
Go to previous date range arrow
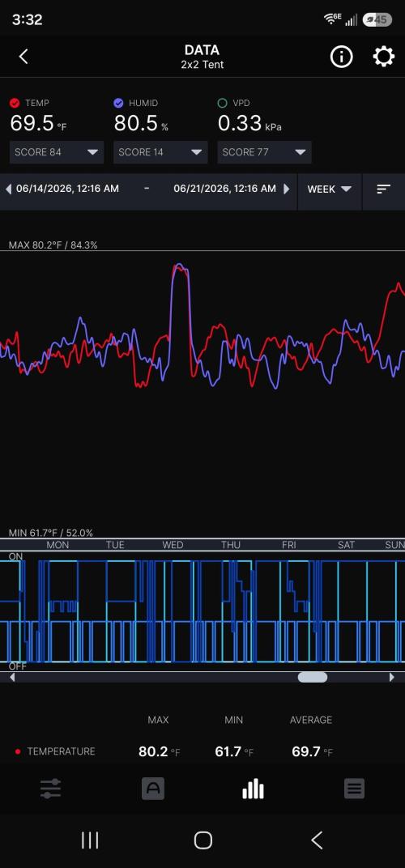click(x=8, y=189)
